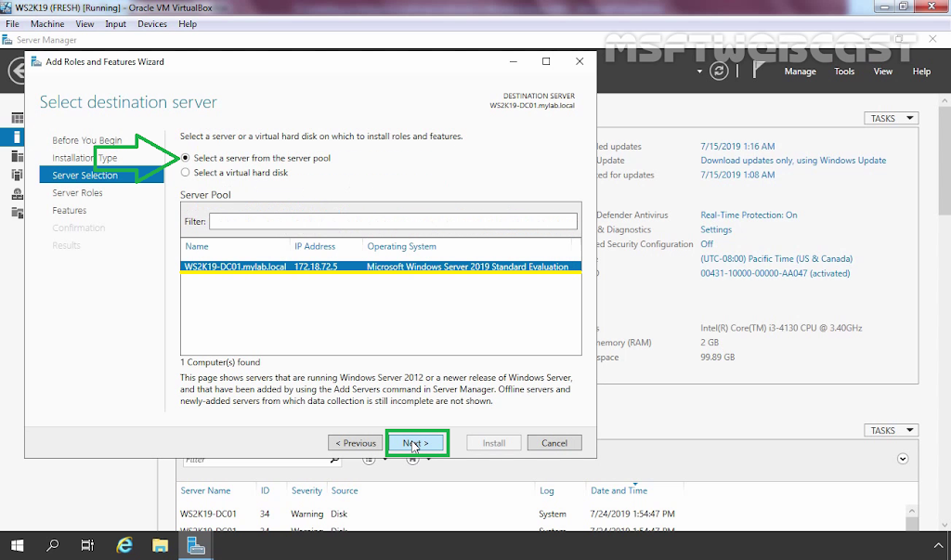
Task: Sort events by Server Name column
Action: (205, 490)
